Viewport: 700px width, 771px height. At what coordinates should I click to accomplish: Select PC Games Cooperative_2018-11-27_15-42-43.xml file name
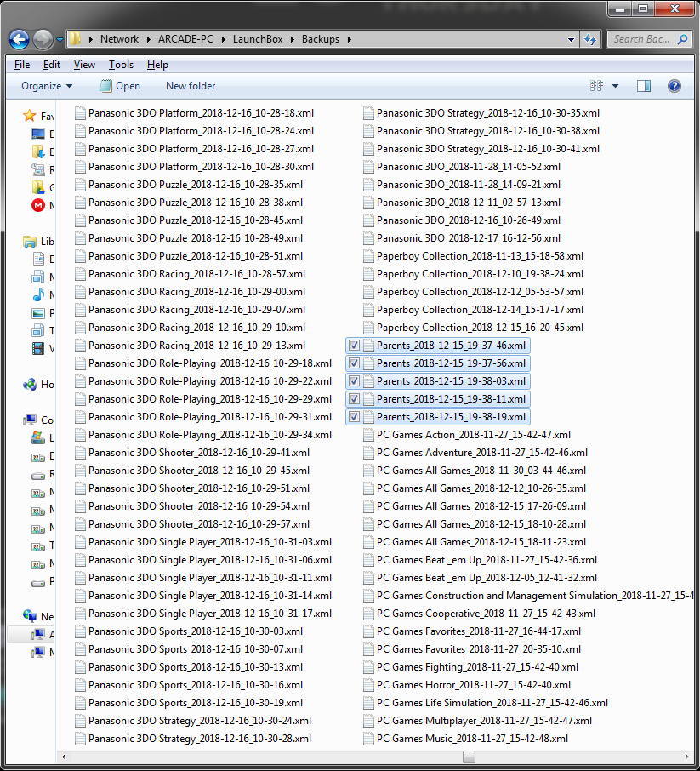click(x=486, y=614)
